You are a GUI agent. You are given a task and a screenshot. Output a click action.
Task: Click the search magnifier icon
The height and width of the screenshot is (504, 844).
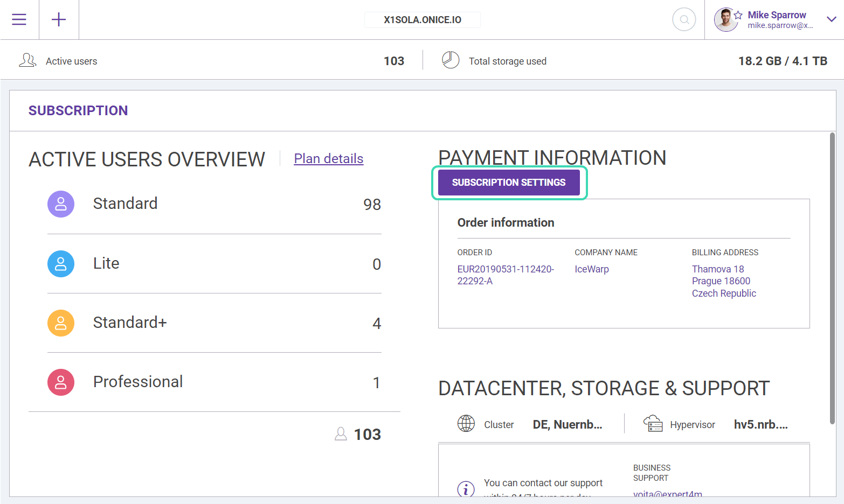[x=684, y=20]
